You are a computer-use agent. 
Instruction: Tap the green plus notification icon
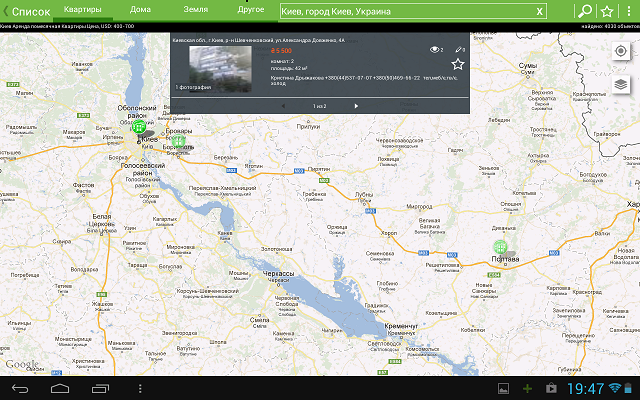527,389
